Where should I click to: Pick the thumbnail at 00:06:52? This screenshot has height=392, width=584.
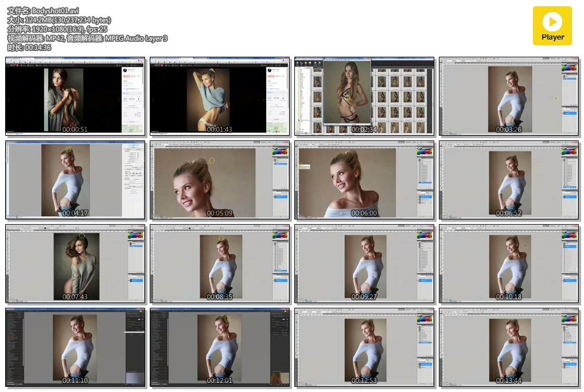[509, 180]
